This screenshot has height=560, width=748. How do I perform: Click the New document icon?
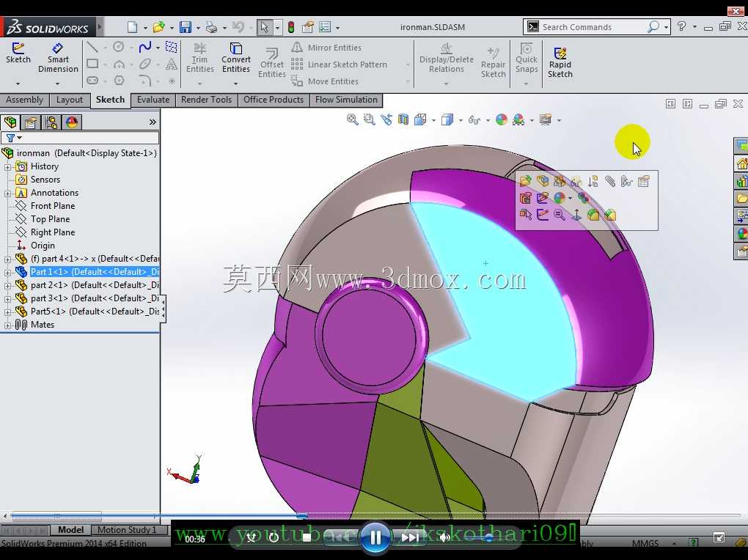pyautogui.click(x=132, y=27)
